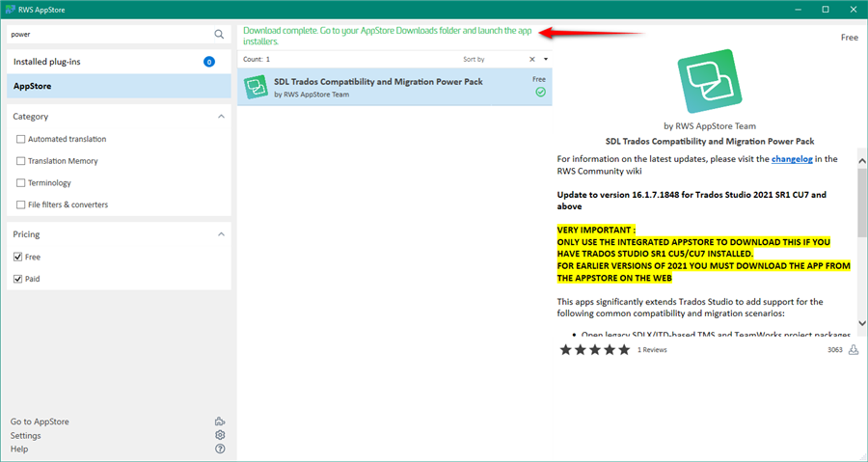Image resolution: width=868 pixels, height=462 pixels.
Task: Click the search field containing 'power'
Action: pos(111,35)
